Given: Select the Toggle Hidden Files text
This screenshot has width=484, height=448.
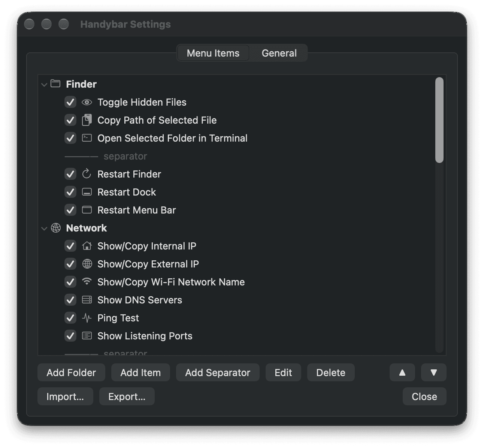Looking at the screenshot, I should click(142, 102).
